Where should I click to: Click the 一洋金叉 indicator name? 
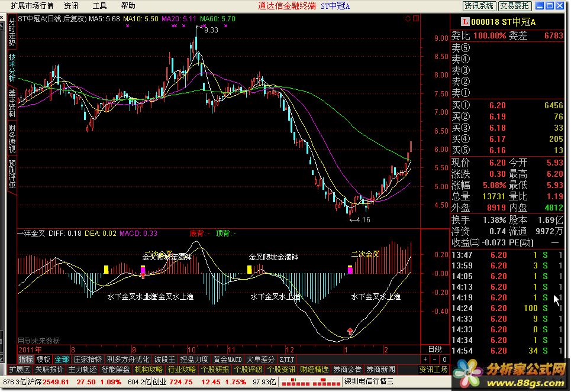(31, 234)
